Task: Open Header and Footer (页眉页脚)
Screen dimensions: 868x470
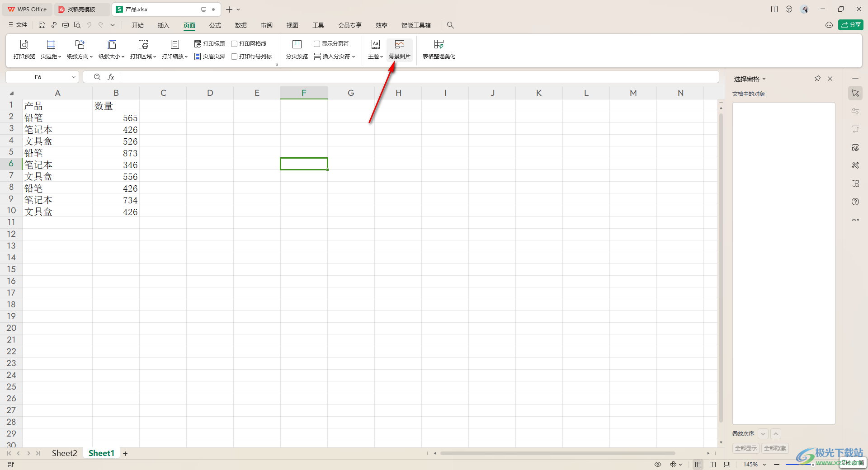Action: 209,56
